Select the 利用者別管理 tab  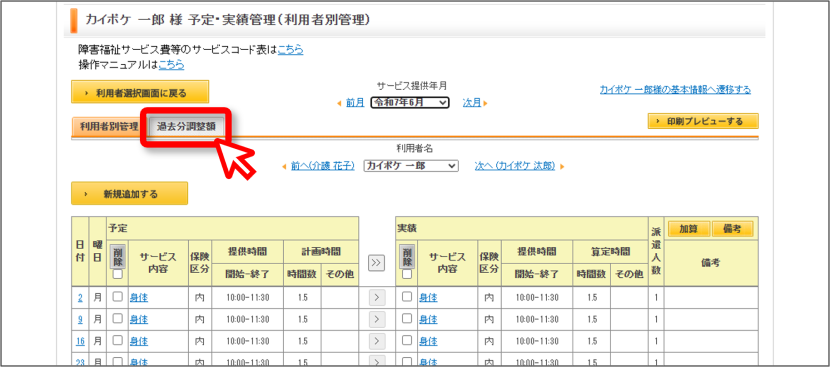tap(109, 127)
